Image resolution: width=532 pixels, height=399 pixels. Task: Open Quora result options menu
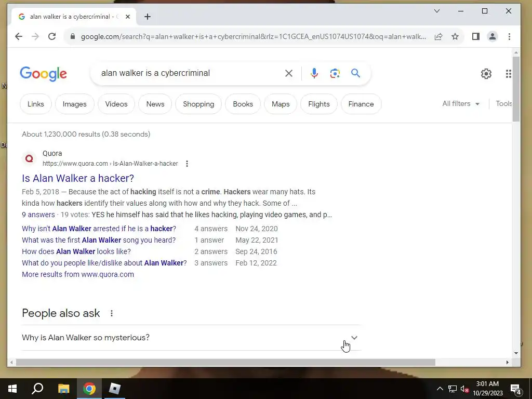187,164
